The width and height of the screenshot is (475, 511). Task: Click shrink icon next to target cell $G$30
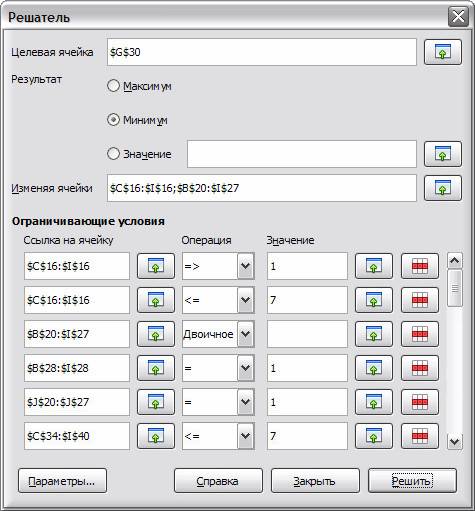(x=442, y=52)
